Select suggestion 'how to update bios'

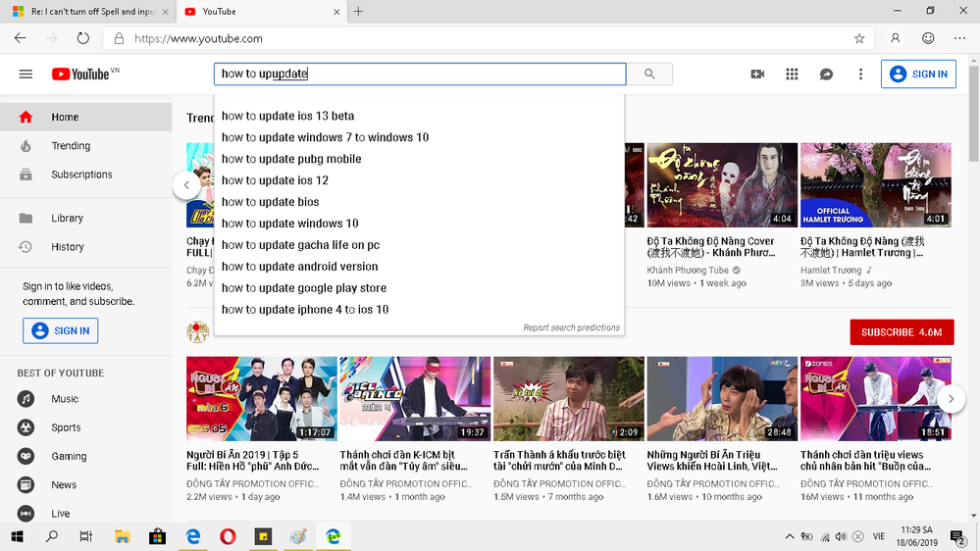(419, 202)
